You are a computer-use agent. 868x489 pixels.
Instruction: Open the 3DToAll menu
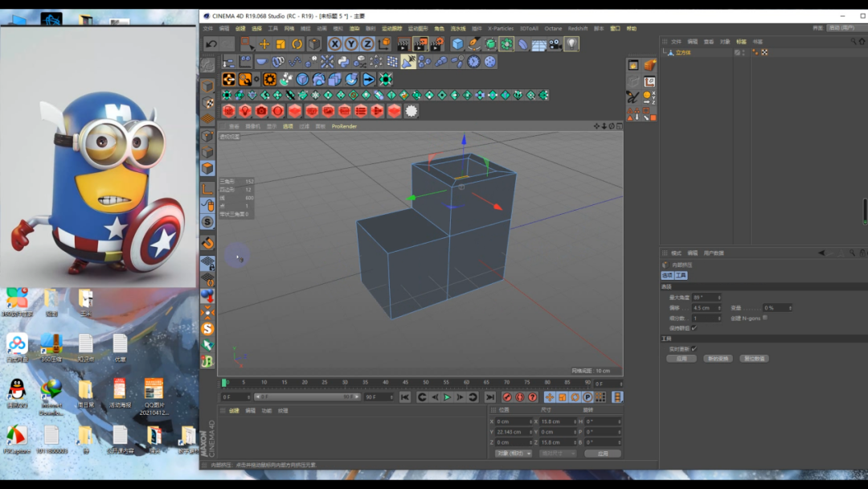[529, 28]
